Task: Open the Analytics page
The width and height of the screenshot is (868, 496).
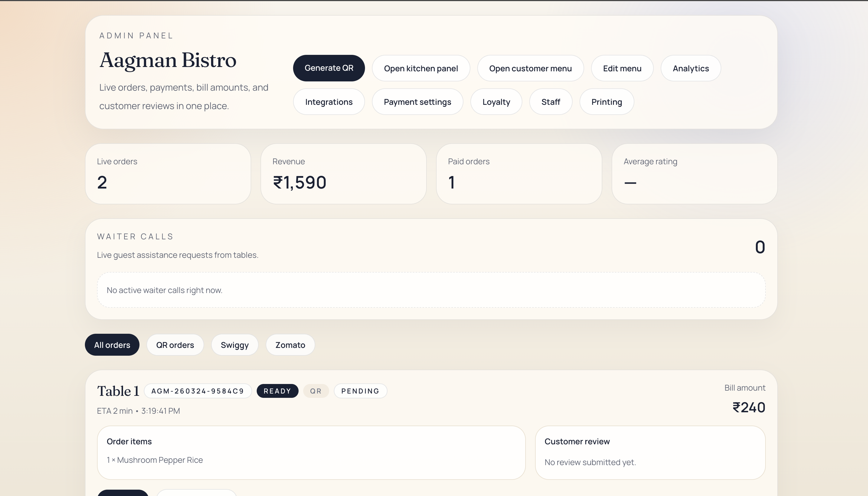Action: 690,68
